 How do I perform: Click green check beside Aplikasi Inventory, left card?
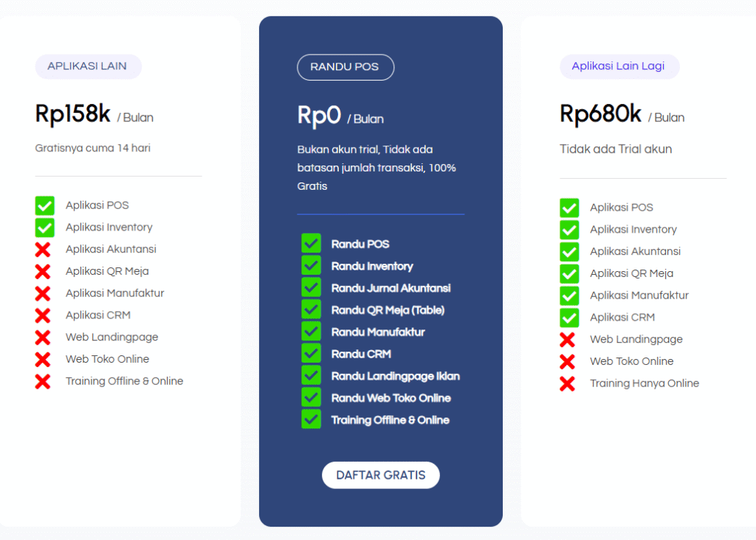tap(45, 228)
